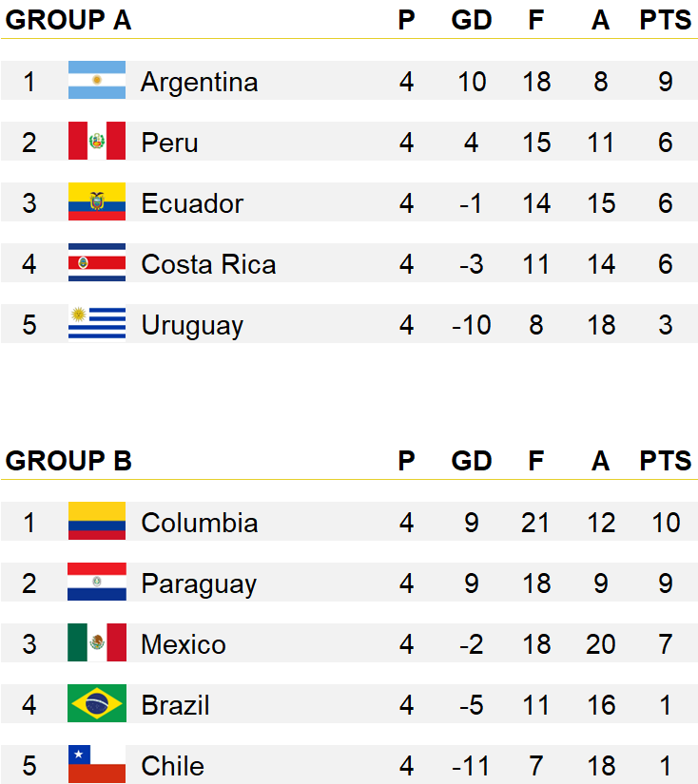Click the Mexico flag icon
This screenshot has width=698, height=784.
coord(97,642)
